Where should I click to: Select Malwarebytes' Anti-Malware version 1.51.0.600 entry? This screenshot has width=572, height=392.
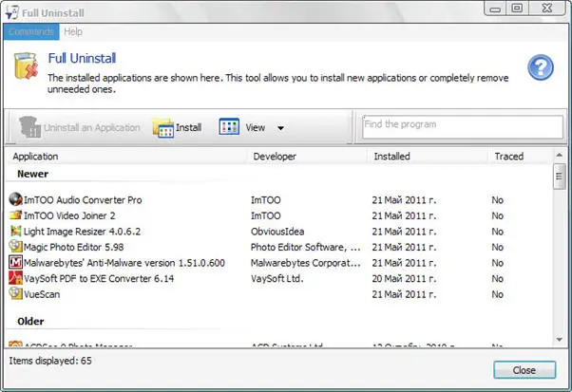pos(124,263)
